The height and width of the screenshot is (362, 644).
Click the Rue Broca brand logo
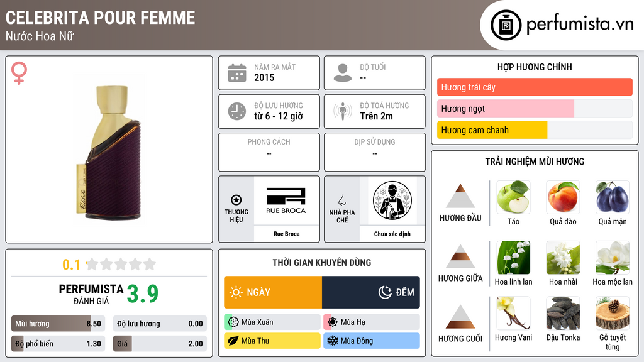pyautogui.click(x=286, y=200)
